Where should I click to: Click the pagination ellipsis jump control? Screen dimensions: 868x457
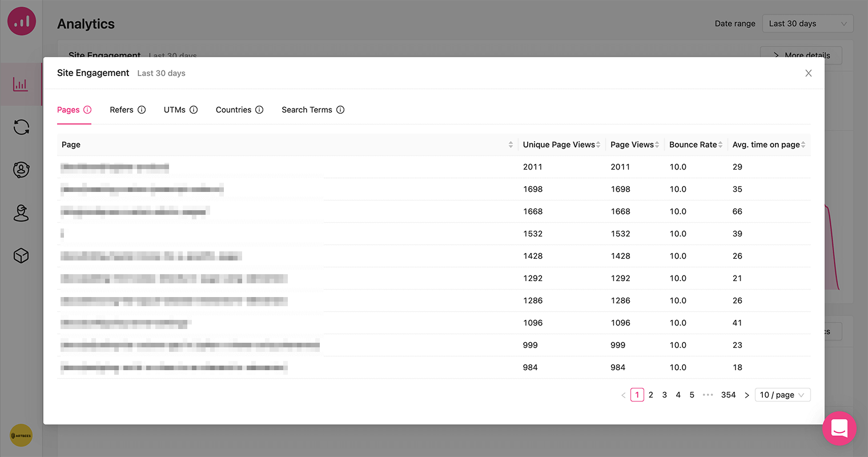[x=708, y=395]
